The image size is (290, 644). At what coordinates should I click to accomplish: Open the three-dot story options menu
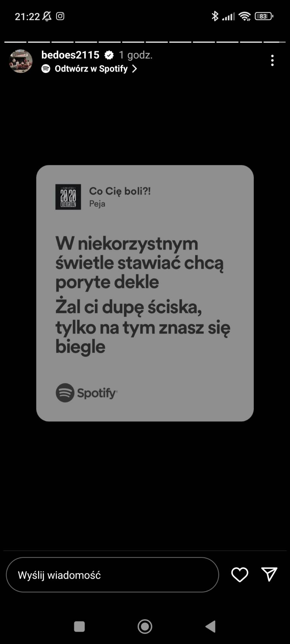(x=272, y=60)
